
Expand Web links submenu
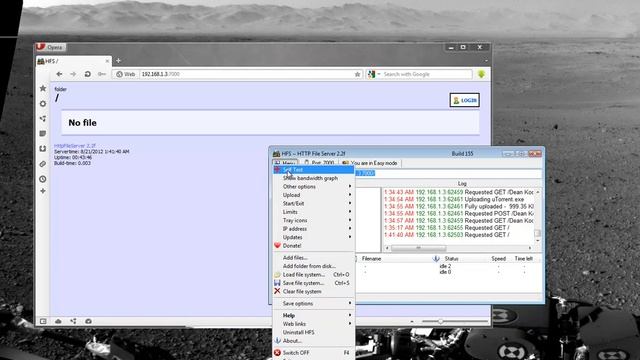pyautogui.click(x=313, y=324)
